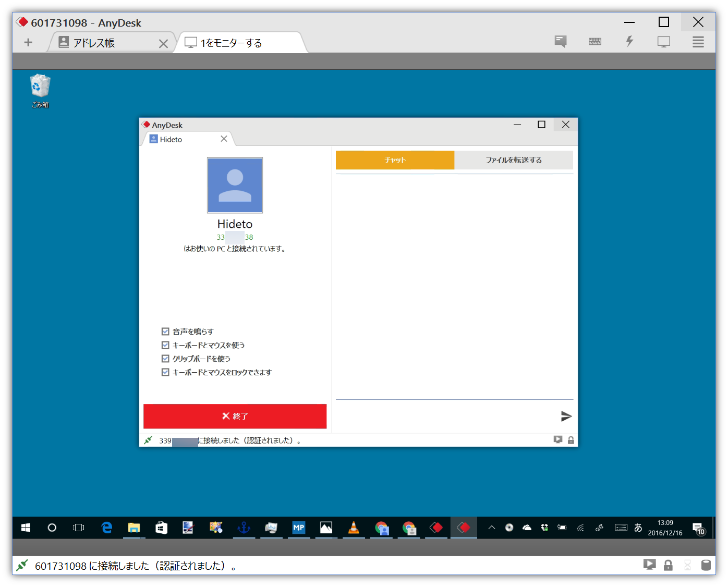Click into the chat message input field
The height and width of the screenshot is (587, 728).
[446, 416]
